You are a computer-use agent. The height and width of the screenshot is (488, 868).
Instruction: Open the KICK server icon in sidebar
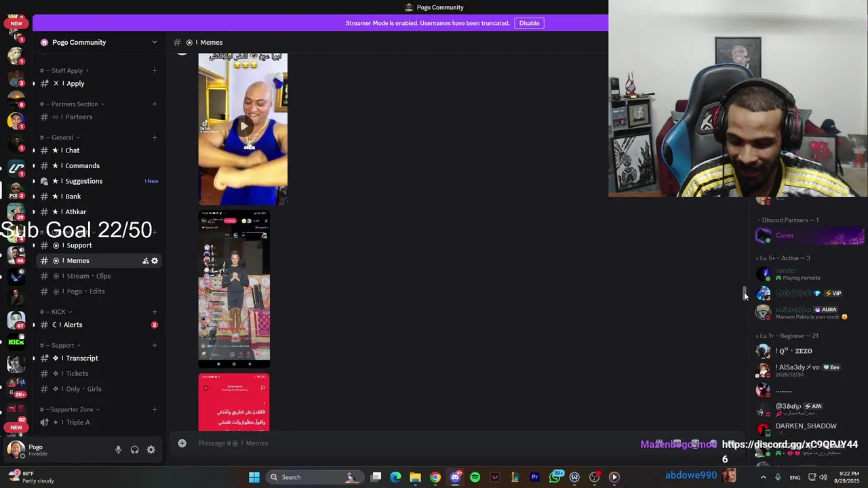click(x=16, y=341)
